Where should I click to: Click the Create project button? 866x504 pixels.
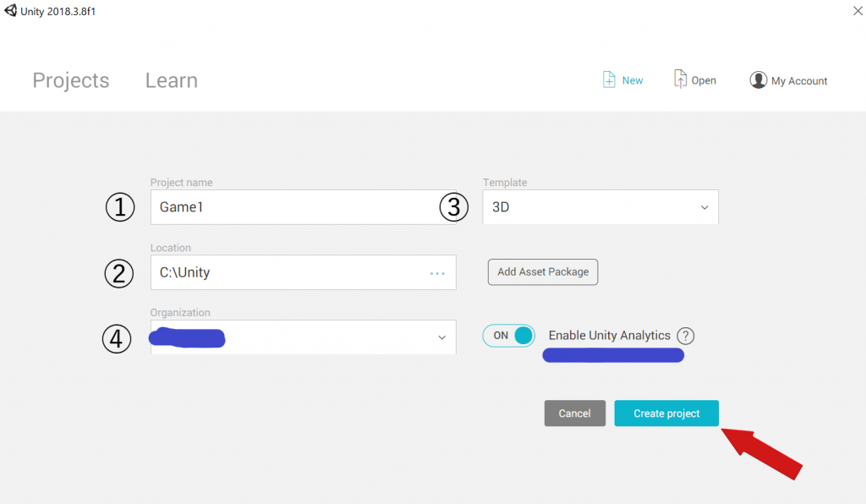tap(666, 414)
